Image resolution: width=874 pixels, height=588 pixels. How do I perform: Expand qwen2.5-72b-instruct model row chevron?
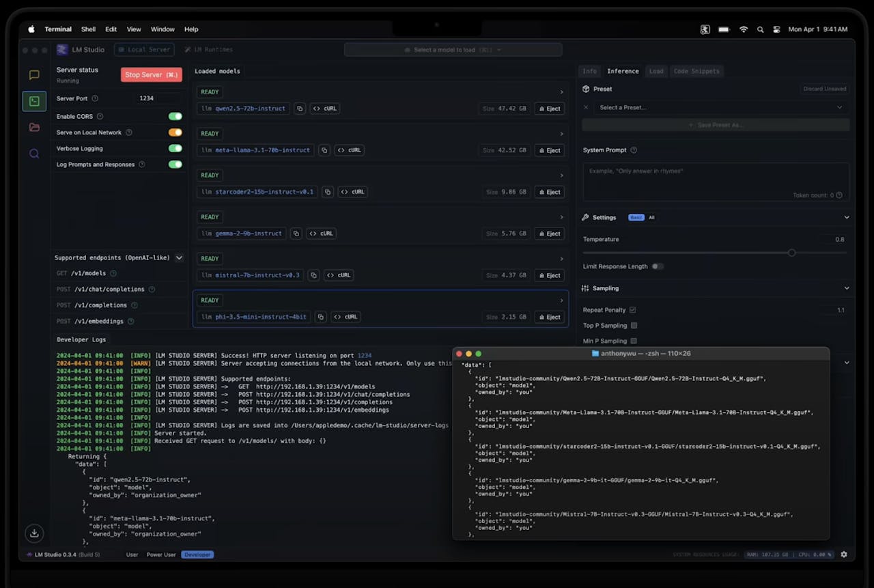[x=561, y=92]
